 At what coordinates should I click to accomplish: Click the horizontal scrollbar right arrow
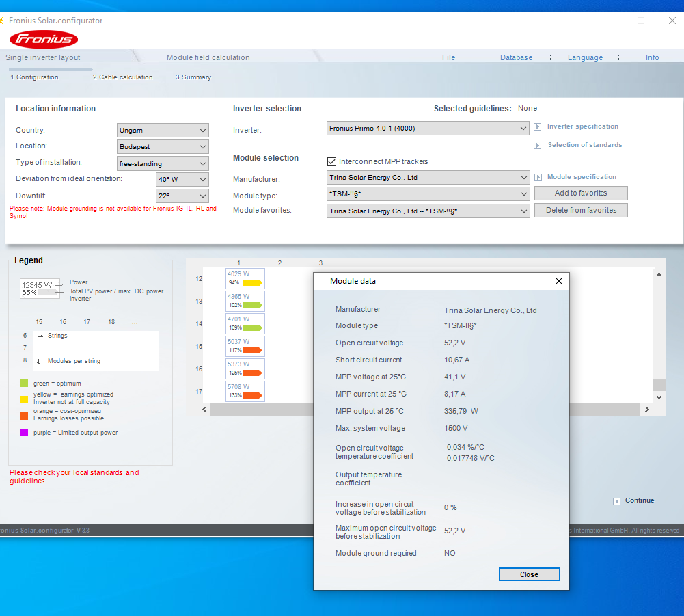pyautogui.click(x=646, y=409)
